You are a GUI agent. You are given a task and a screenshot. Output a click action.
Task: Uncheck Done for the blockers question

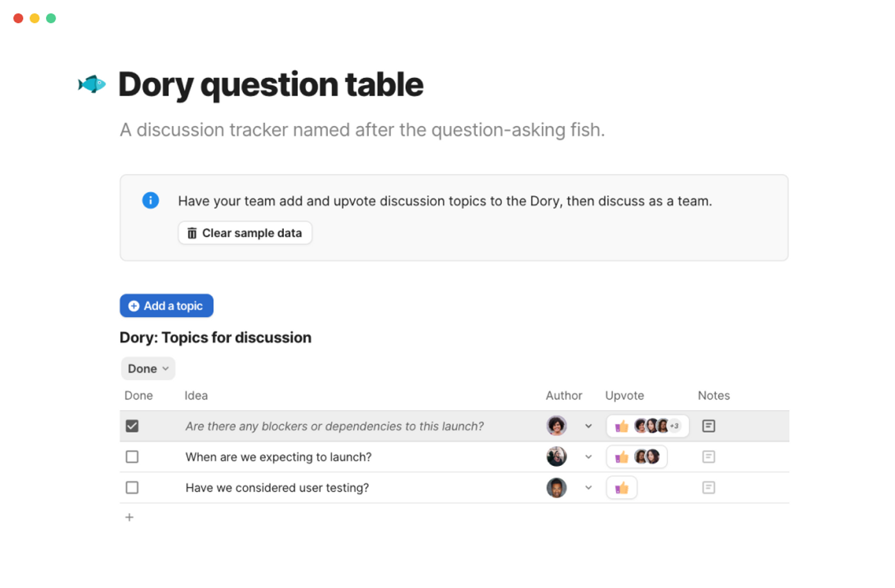pos(132,426)
